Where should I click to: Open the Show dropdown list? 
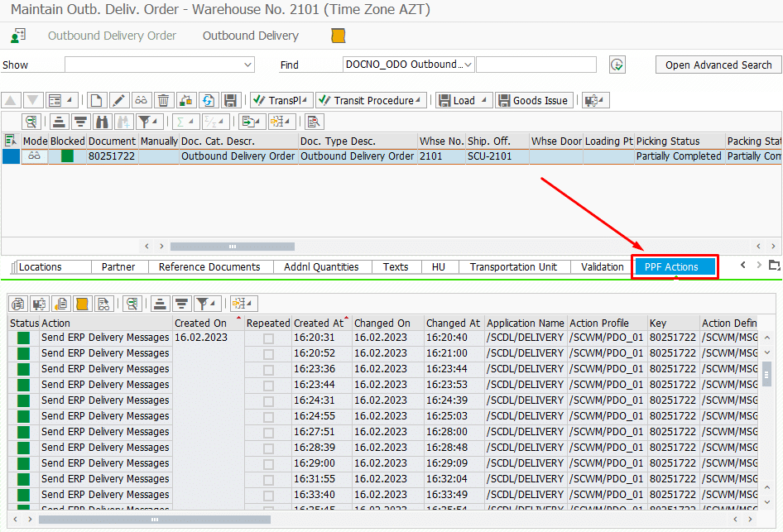pyautogui.click(x=247, y=65)
